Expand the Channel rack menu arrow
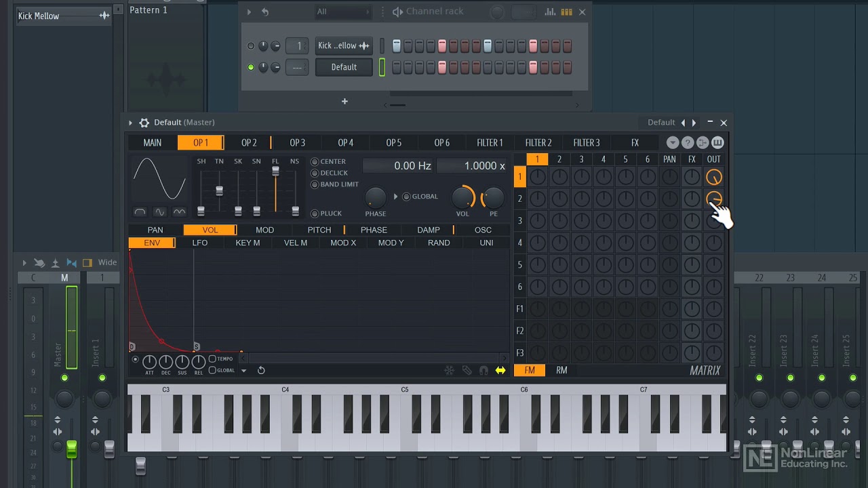 tap(249, 12)
